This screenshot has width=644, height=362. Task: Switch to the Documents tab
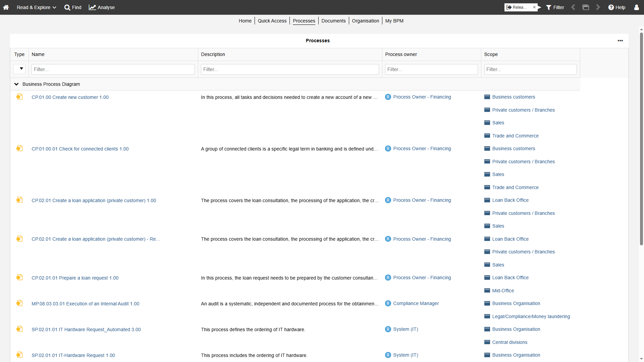coord(333,21)
